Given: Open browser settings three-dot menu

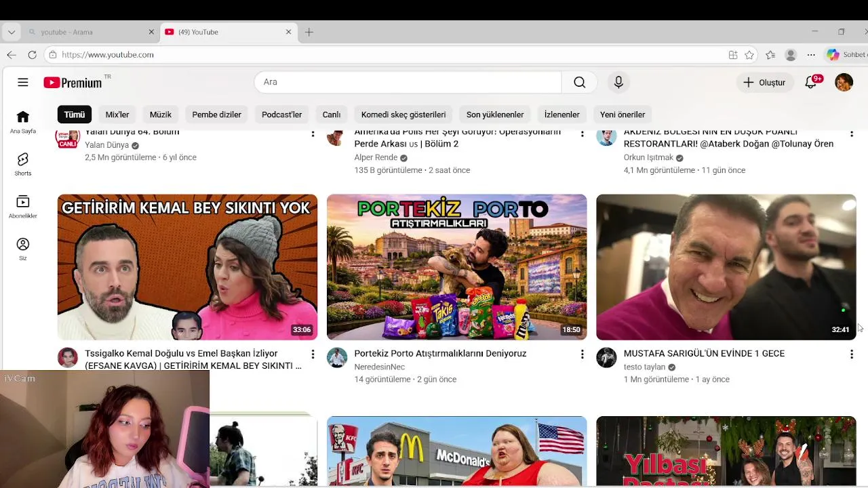Looking at the screenshot, I should (811, 55).
